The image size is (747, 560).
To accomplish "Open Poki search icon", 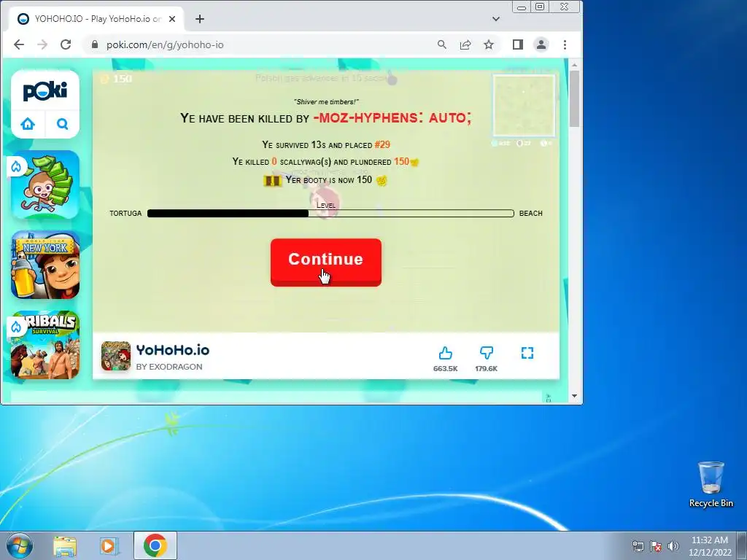I will click(63, 124).
